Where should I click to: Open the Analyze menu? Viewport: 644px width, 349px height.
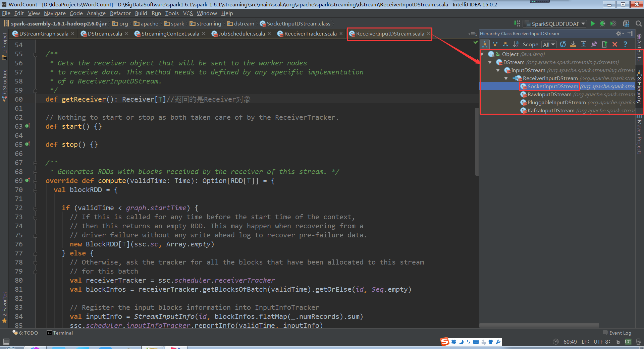point(96,13)
